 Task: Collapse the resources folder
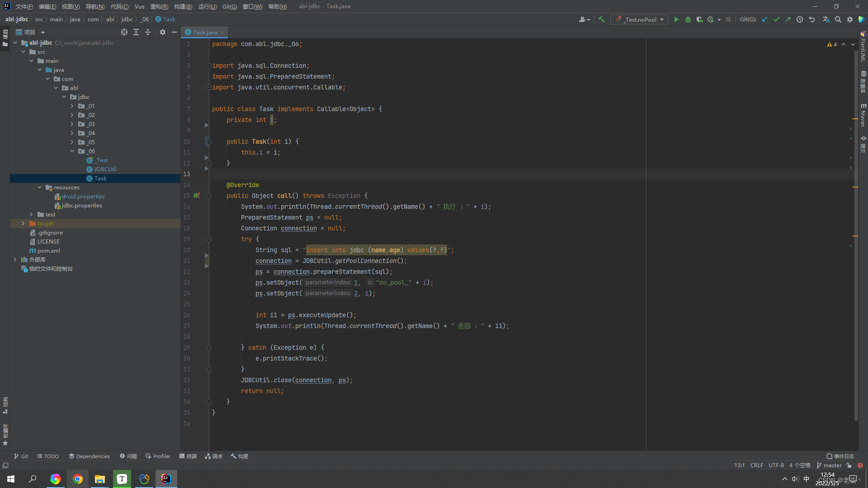(39, 188)
